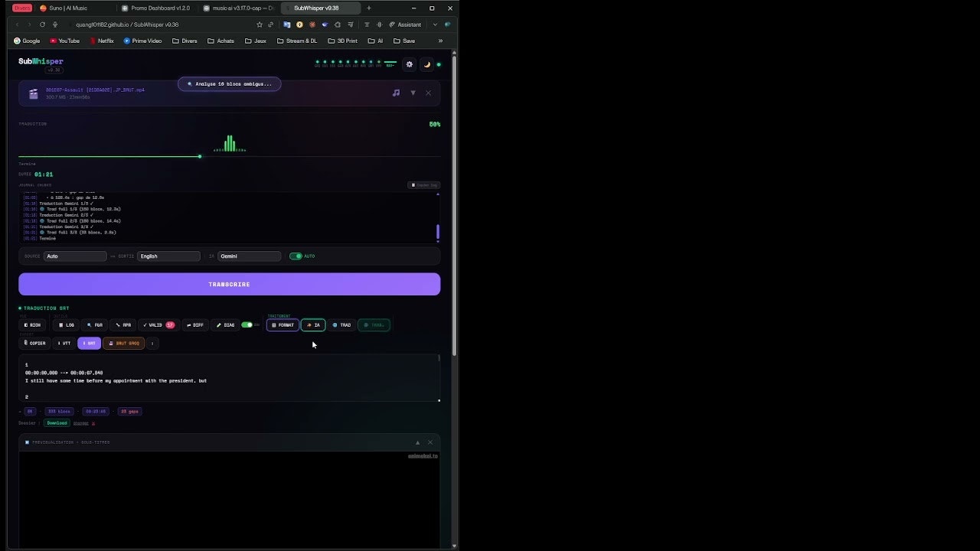Open the settings gear in SubWhisper header
The image size is (980, 551).
[x=409, y=64]
